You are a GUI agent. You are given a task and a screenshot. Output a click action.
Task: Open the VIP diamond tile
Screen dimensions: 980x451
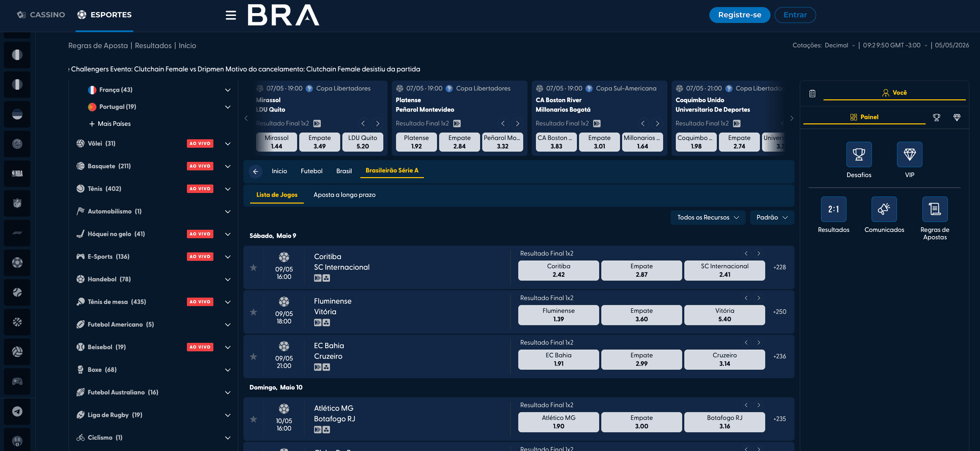[909, 154]
